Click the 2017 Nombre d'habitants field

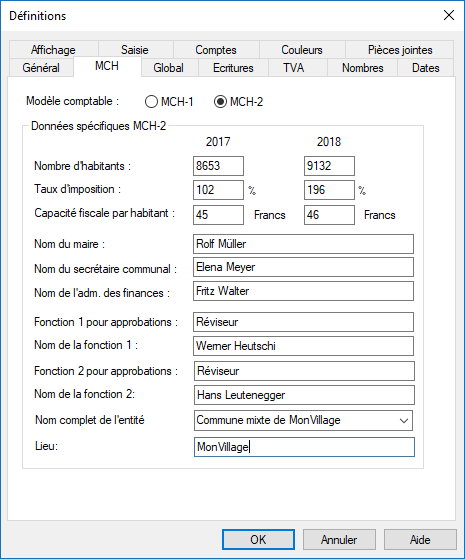[x=218, y=166]
